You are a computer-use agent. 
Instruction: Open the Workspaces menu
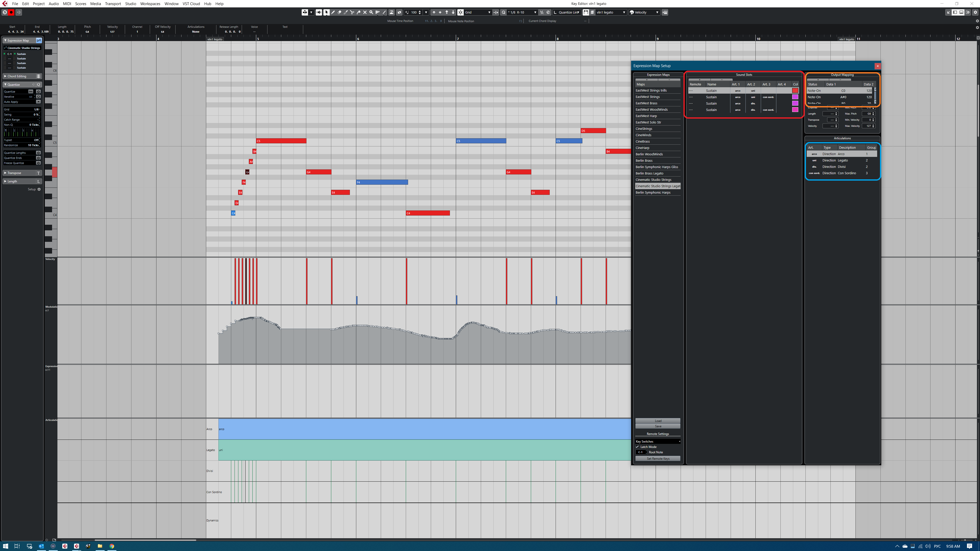pyautogui.click(x=150, y=4)
